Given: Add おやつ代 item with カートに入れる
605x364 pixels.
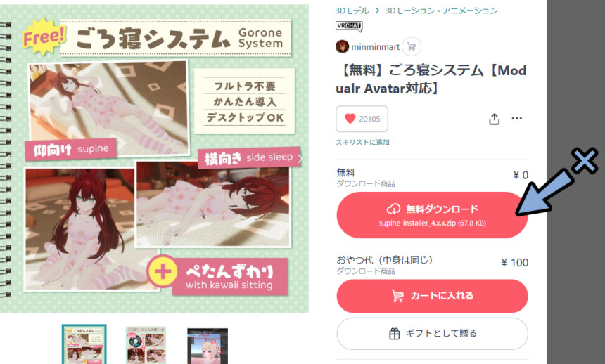Looking at the screenshot, I should [432, 296].
